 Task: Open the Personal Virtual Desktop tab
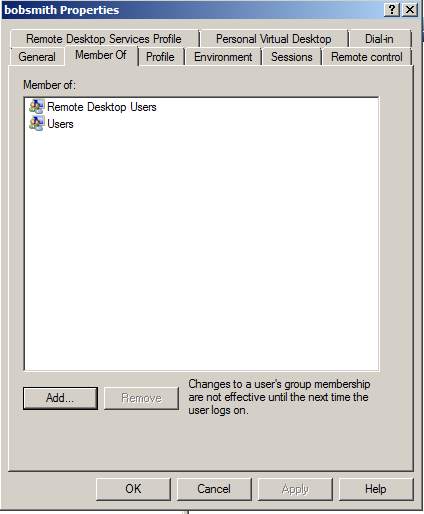click(274, 39)
